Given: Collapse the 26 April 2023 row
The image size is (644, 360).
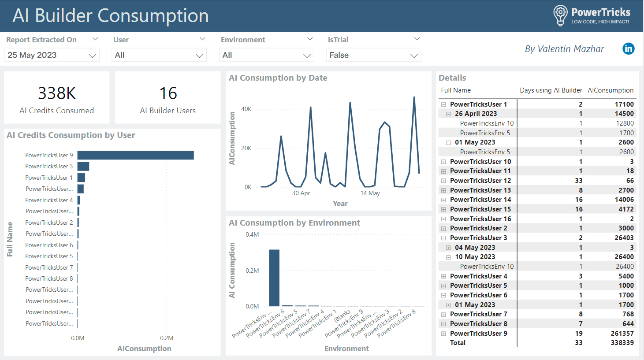Looking at the screenshot, I should [x=448, y=114].
